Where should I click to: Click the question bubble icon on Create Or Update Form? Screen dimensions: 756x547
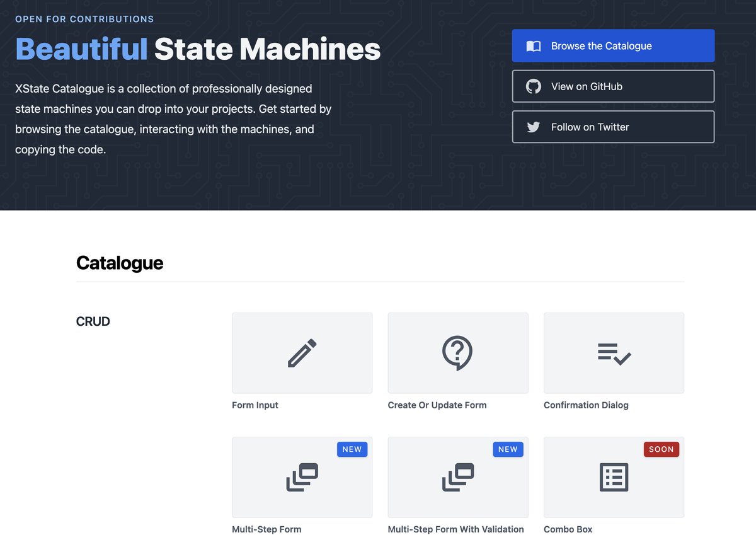[x=457, y=353]
